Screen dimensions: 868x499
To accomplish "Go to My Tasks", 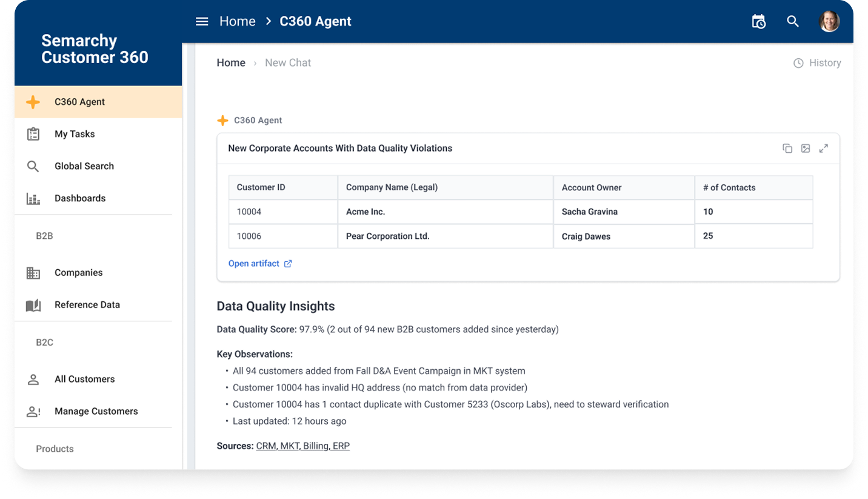I will click(98, 134).
